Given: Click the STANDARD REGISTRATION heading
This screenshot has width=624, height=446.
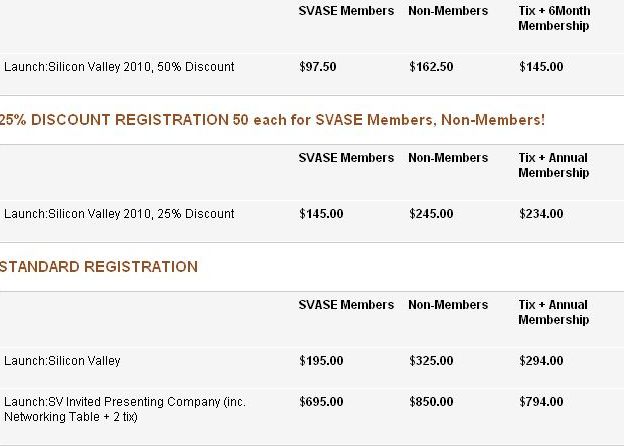Looking at the screenshot, I should pyautogui.click(x=99, y=267).
